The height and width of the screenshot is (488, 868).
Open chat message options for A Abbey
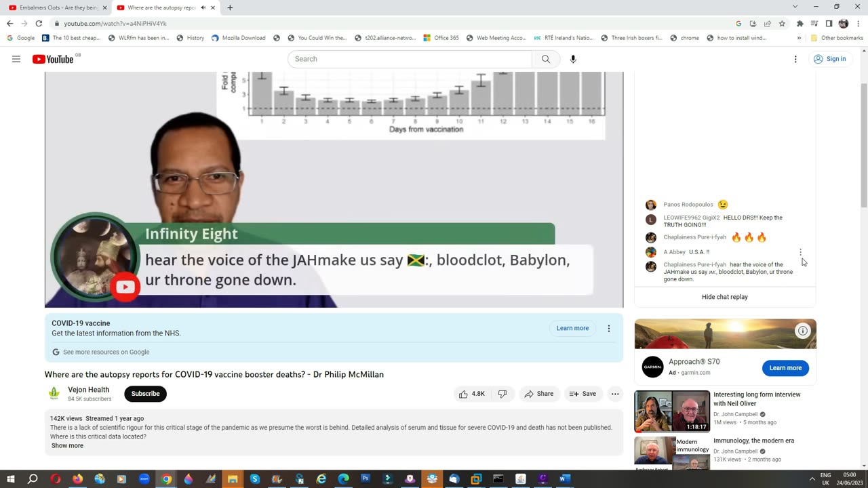pos(800,252)
